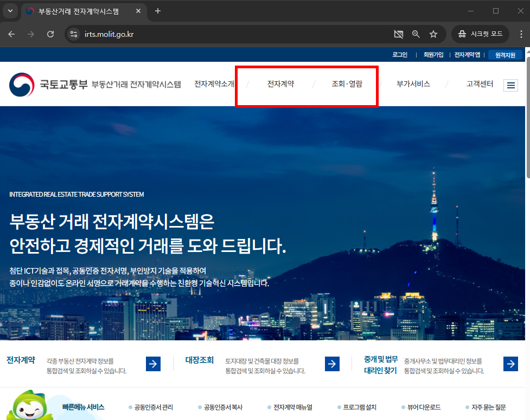
Task: Open the 전자계약 menu
Action: pos(280,85)
